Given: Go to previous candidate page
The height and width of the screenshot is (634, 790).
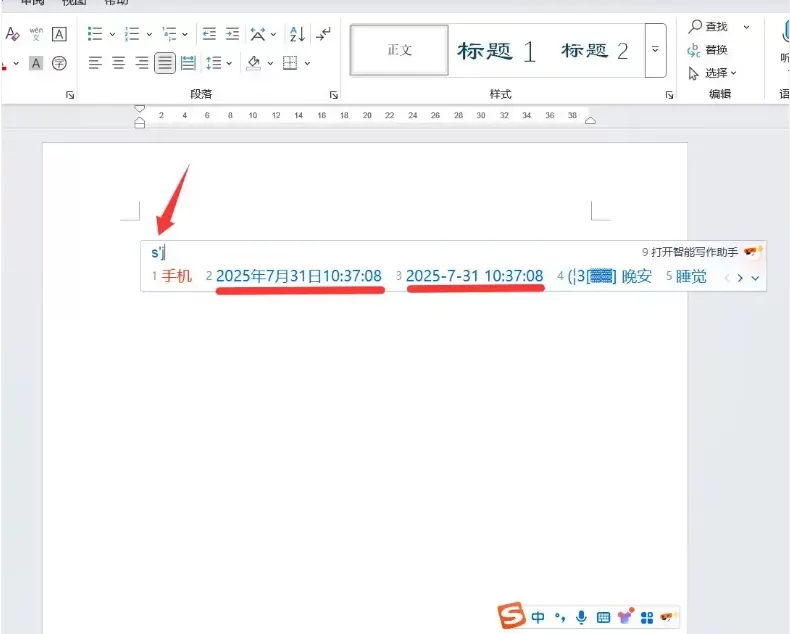Looking at the screenshot, I should pos(727,278).
